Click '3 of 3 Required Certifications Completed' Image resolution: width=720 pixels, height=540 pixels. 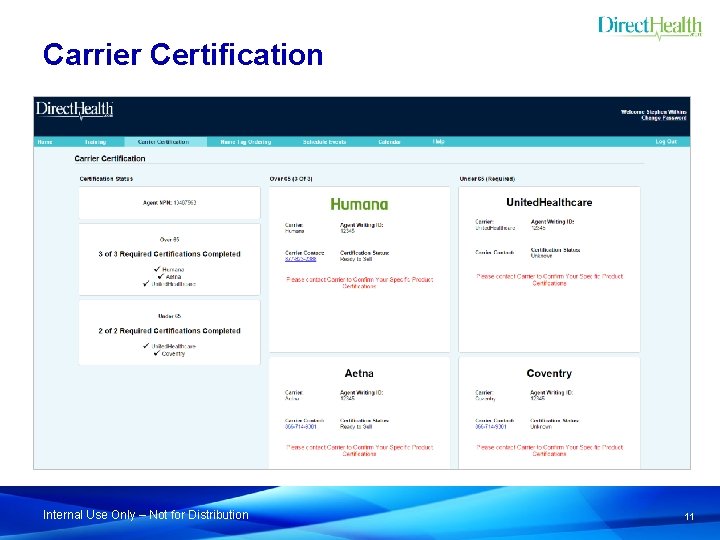(169, 254)
